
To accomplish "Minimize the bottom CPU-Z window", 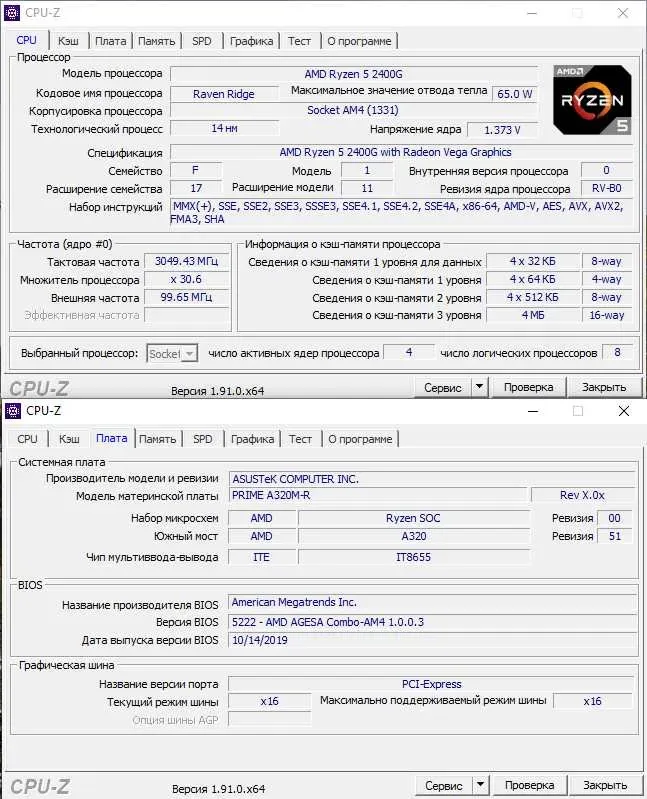I will click(x=533, y=411).
